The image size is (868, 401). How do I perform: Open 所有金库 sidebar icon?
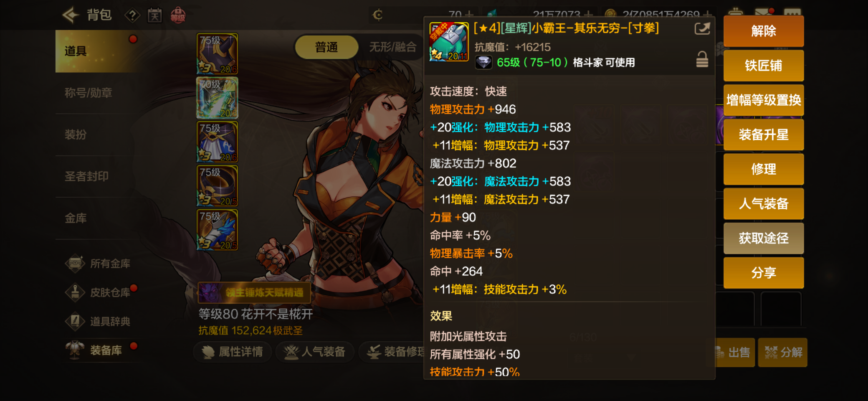[x=75, y=264]
